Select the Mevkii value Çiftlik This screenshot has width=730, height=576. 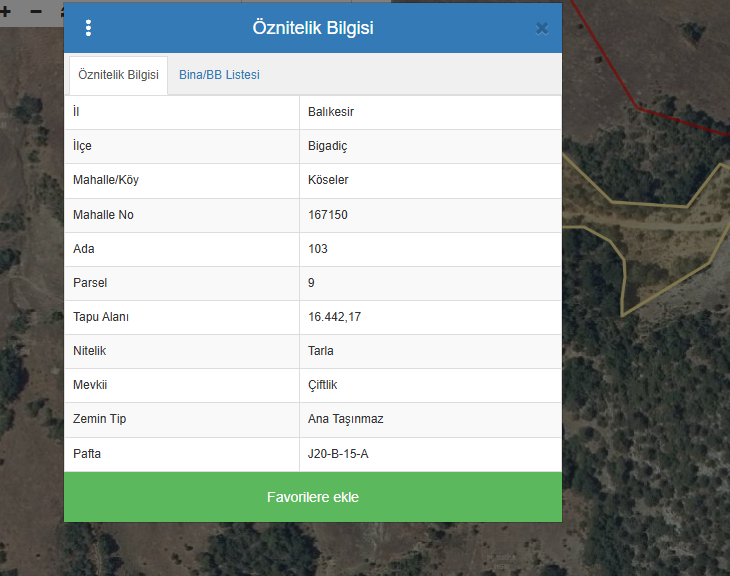[322, 385]
